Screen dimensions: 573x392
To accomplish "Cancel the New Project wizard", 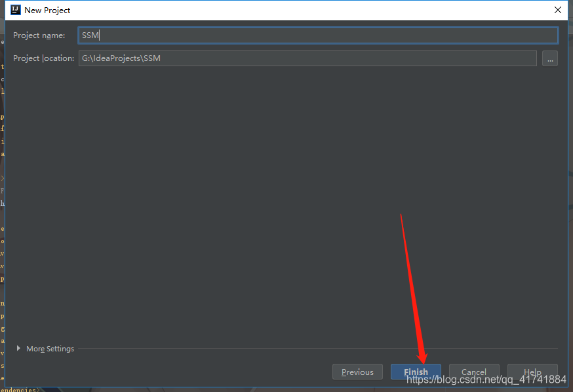I will point(474,372).
